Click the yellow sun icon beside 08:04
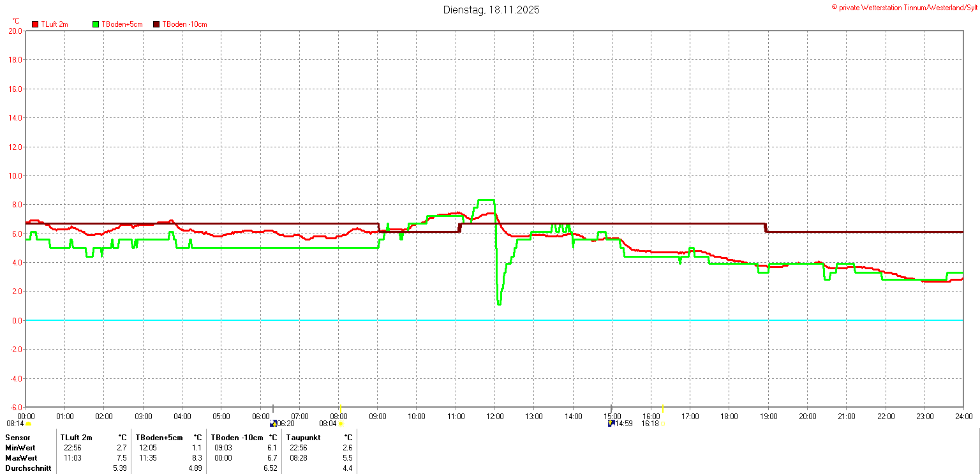This screenshot has width=980, height=474. [341, 424]
